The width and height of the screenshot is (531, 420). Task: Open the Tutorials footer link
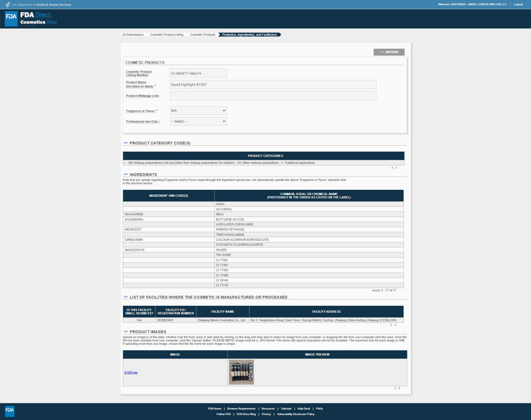(x=286, y=408)
